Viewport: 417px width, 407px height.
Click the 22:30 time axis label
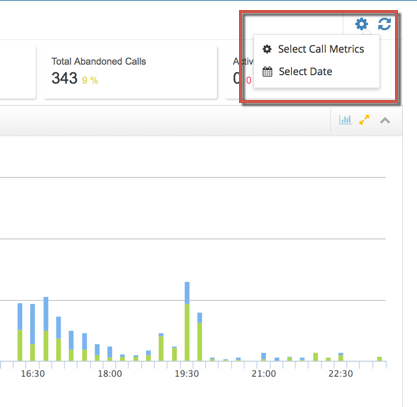tap(341, 374)
